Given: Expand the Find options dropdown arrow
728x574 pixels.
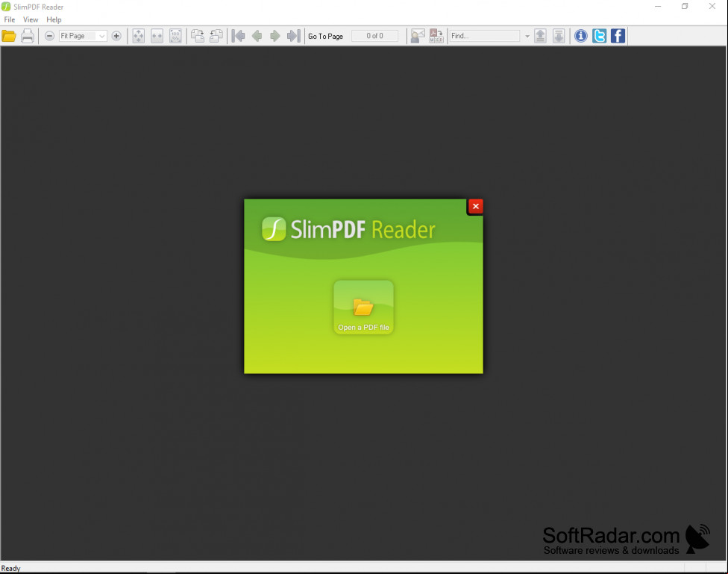Looking at the screenshot, I should pos(527,36).
